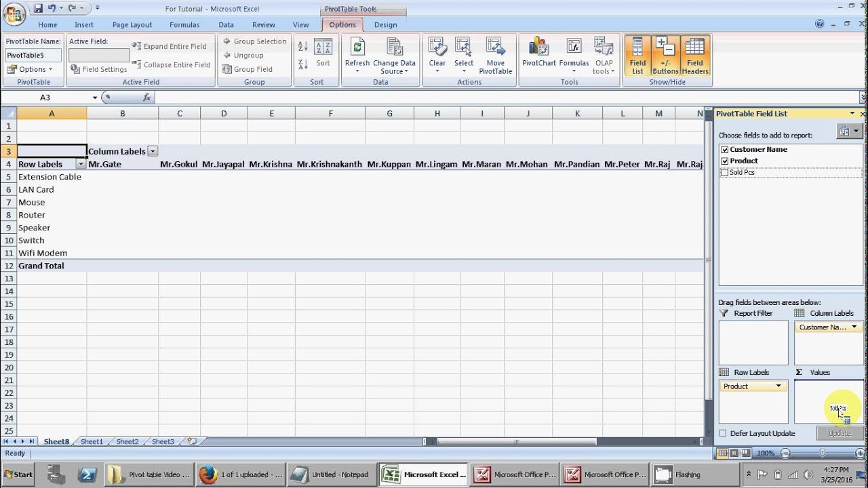
Task: Open Firefox window from taskbar
Action: [x=241, y=474]
